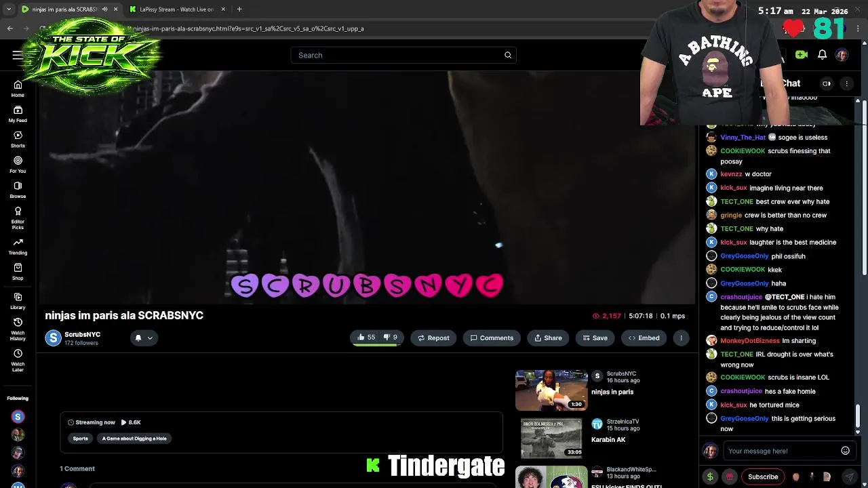Click the first emote in chat footer
Viewport: 868px width, 488px height.
pos(796,476)
